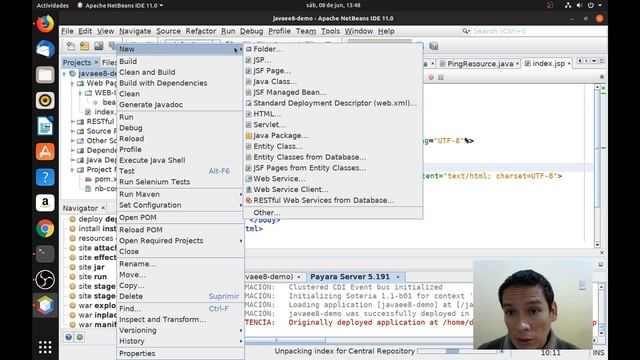Open LibreOffice Writer from the dock
This screenshot has height=360, width=640.
[45, 126]
